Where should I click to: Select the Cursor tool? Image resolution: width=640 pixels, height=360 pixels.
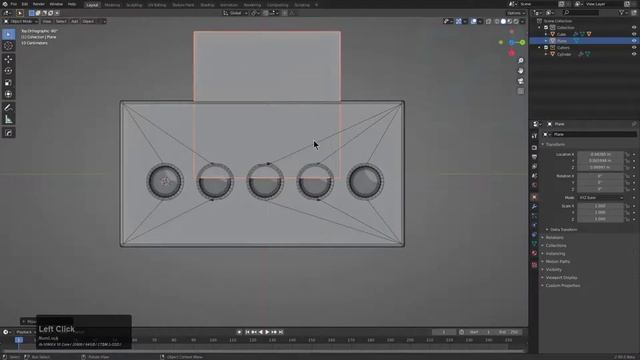[x=8, y=46]
